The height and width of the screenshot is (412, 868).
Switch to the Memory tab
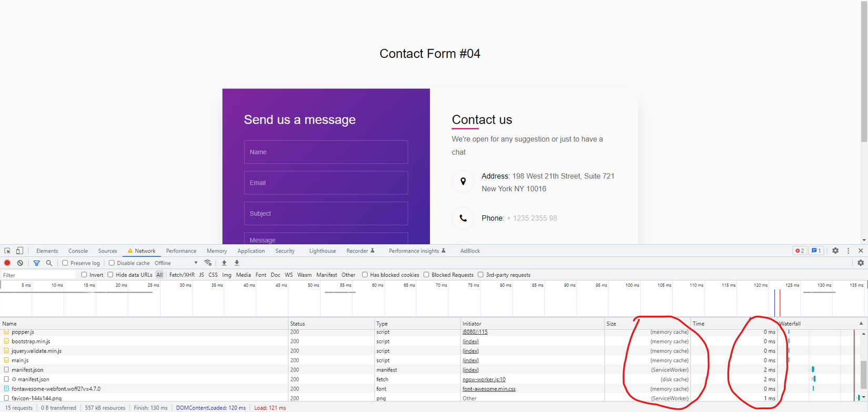point(217,251)
